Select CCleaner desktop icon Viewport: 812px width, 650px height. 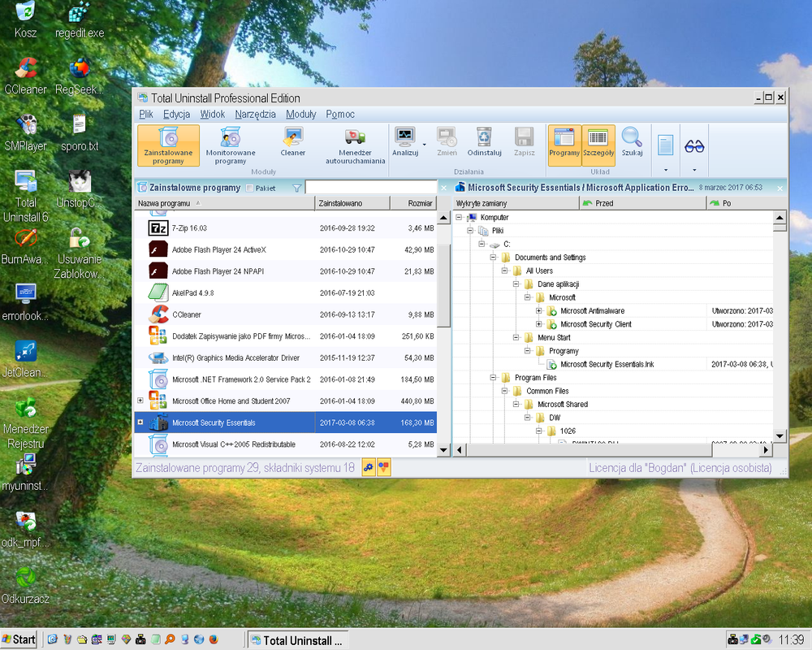tap(25, 76)
